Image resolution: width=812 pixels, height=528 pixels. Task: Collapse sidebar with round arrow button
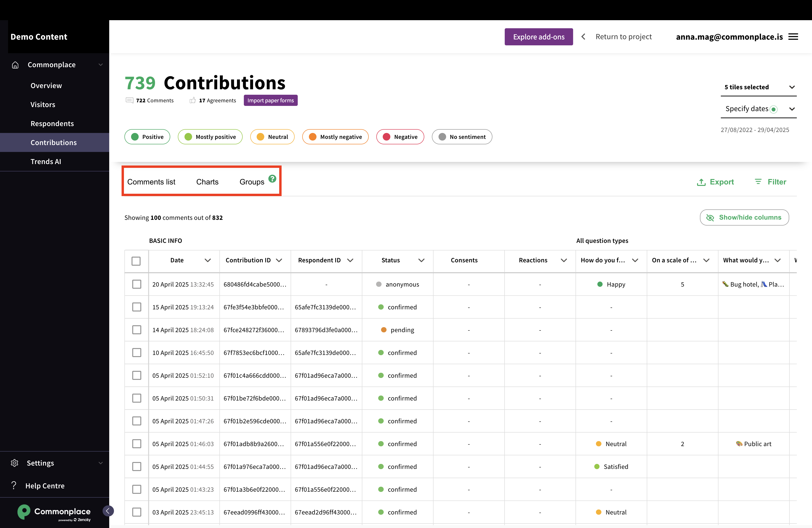(x=108, y=511)
